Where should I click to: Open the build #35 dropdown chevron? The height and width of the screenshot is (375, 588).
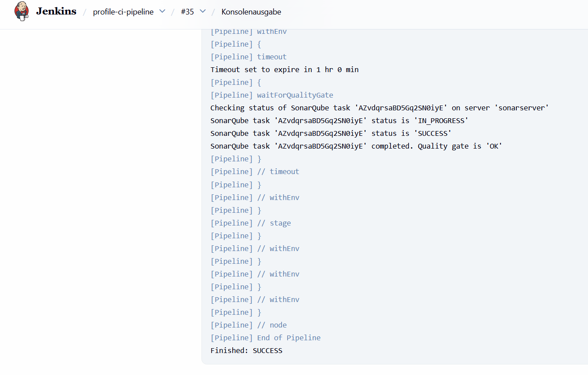click(x=203, y=12)
